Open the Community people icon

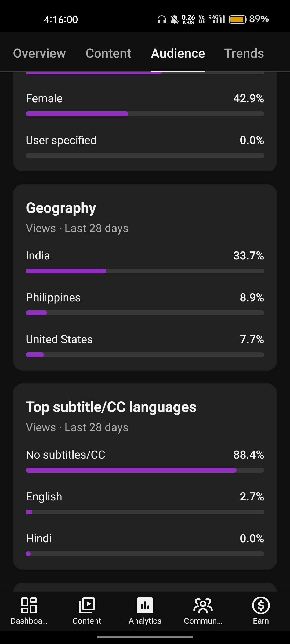point(203,605)
